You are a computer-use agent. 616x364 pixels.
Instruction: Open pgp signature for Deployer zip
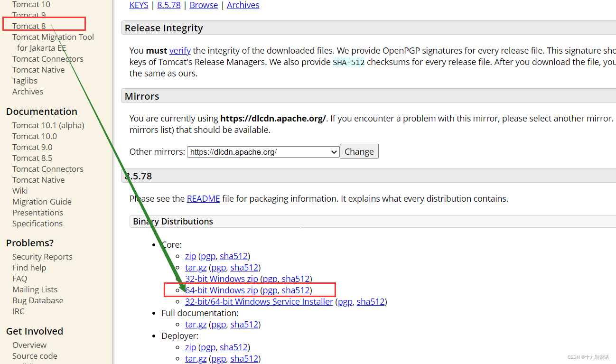[x=208, y=347]
